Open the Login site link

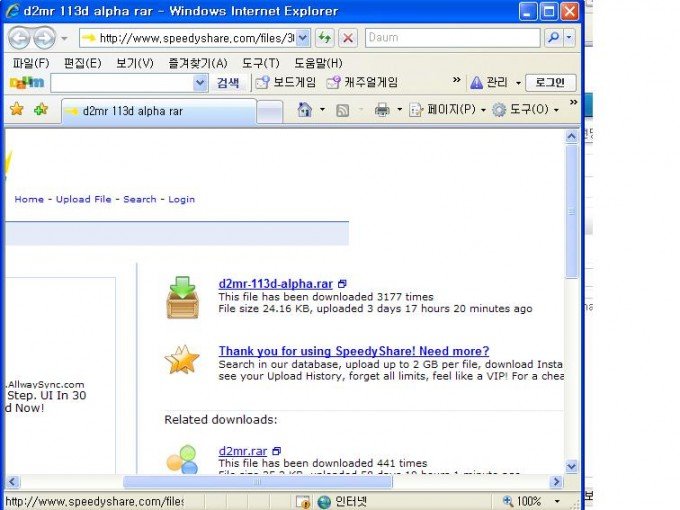pos(181,199)
